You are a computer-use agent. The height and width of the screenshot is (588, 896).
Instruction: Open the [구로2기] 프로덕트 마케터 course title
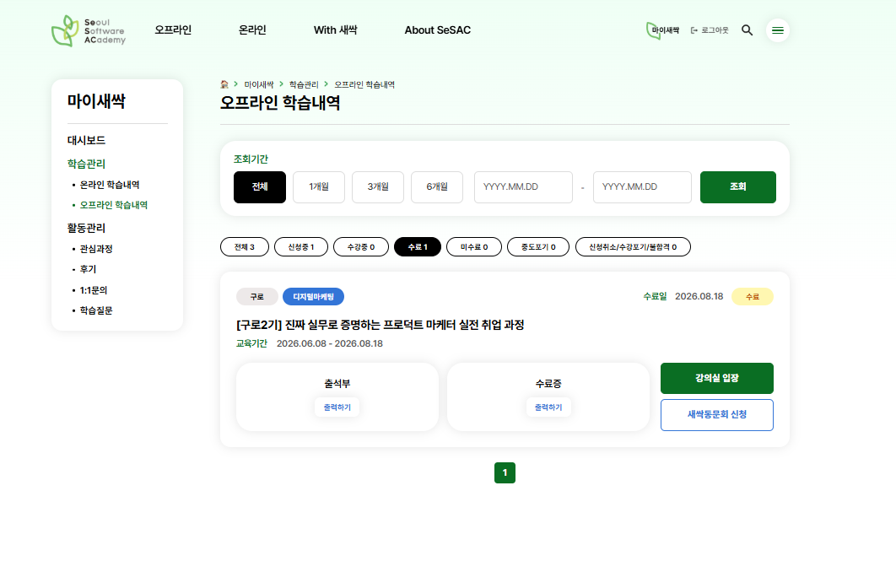[380, 325]
